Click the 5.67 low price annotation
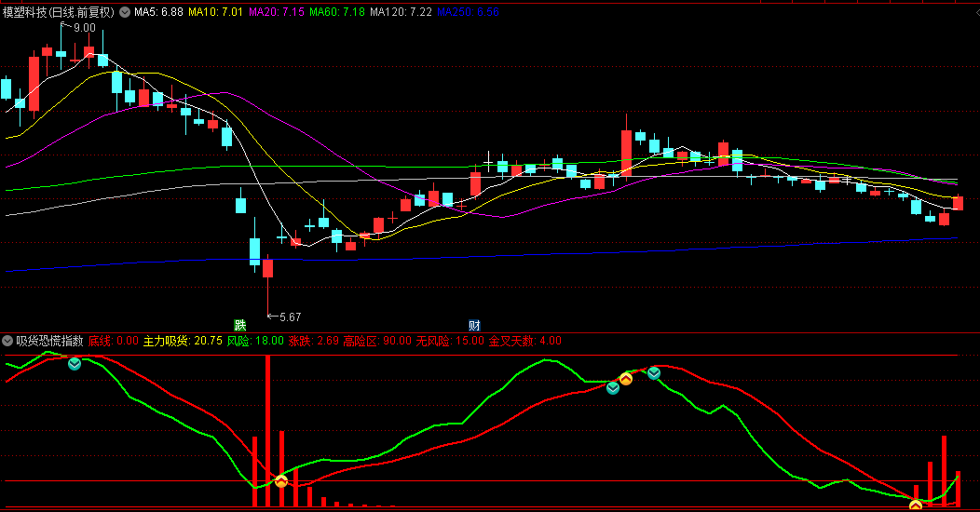Screen dimensions: 980x512 290,317
